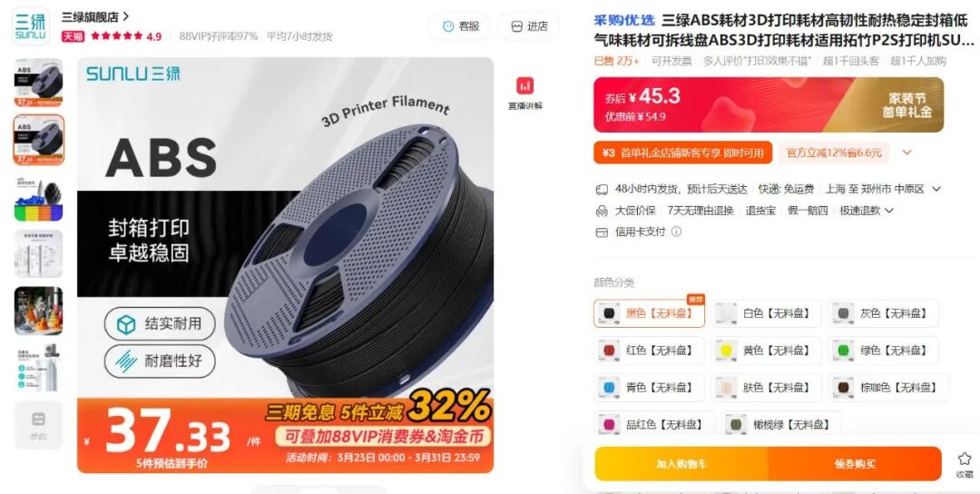
Task: Expand the 郑州市 中原区 delivery address dropdown
Action: coord(936,189)
